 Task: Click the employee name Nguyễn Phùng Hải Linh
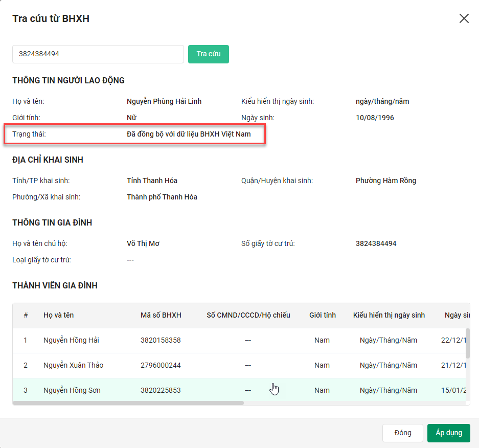(x=164, y=101)
